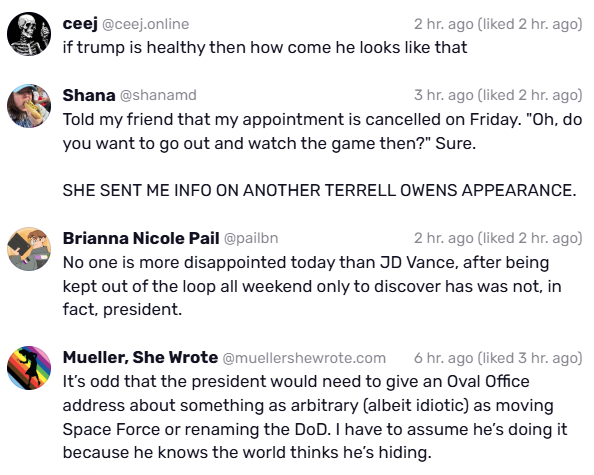
Task: Visit the @muellershewrote.com handle
Action: [304, 358]
